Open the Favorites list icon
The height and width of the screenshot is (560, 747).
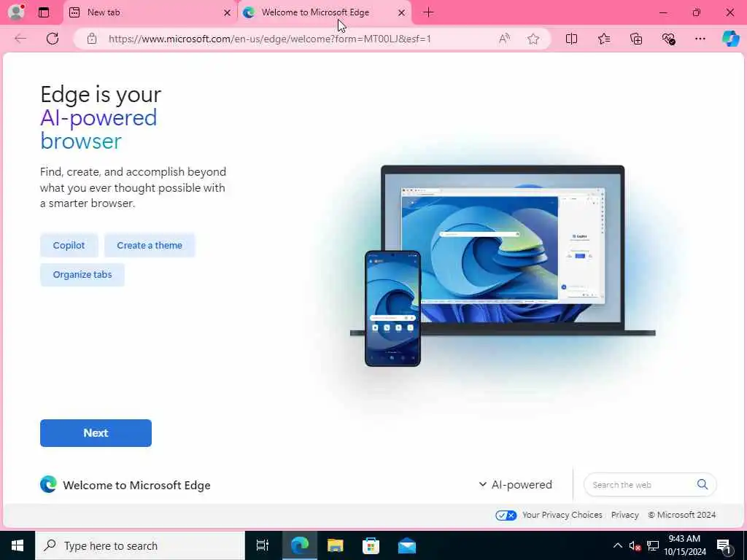[x=603, y=39]
